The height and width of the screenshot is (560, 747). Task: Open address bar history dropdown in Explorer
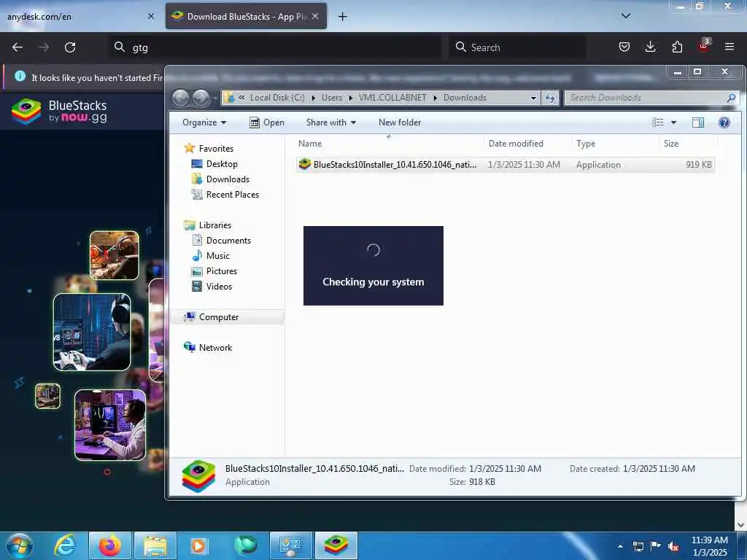pyautogui.click(x=533, y=98)
